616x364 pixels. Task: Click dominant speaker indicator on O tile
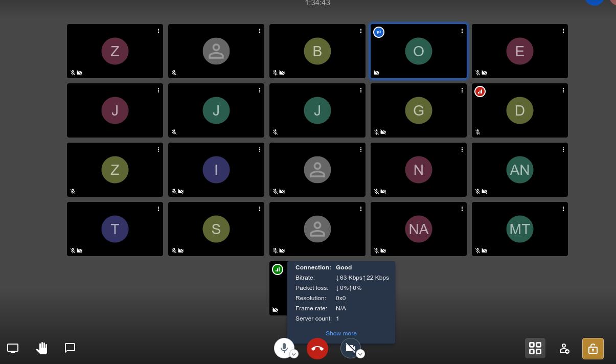point(379,32)
